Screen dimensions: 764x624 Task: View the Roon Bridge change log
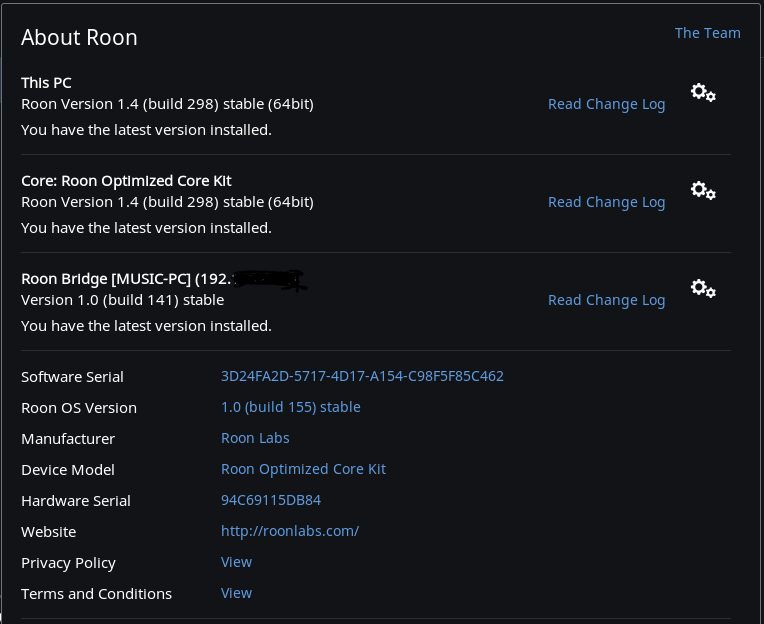click(x=606, y=300)
